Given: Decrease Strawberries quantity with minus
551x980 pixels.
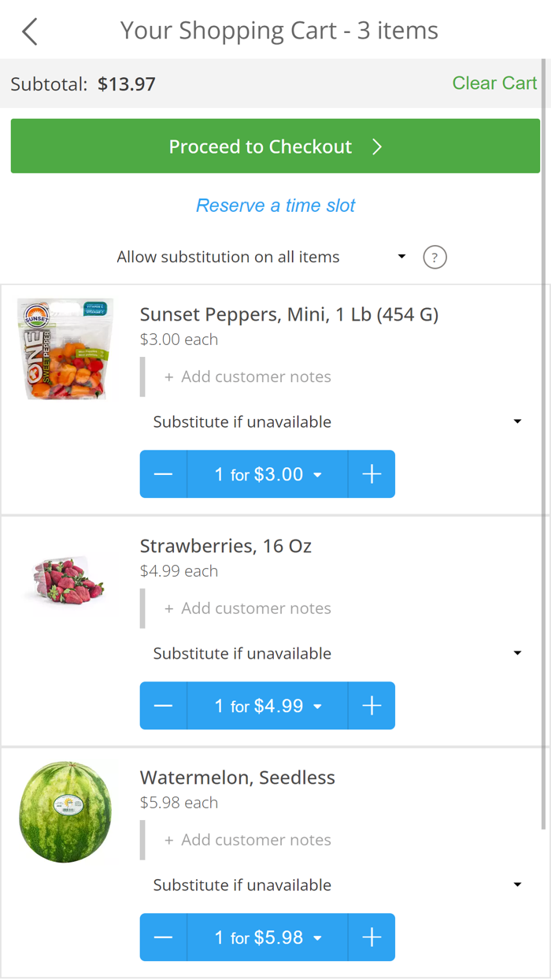Looking at the screenshot, I should point(164,706).
